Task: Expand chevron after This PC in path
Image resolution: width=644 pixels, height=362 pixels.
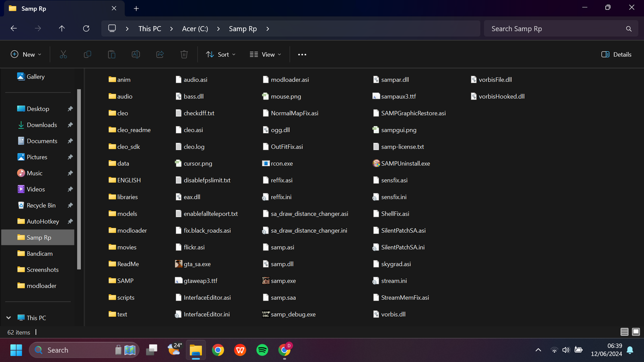Action: [172, 29]
